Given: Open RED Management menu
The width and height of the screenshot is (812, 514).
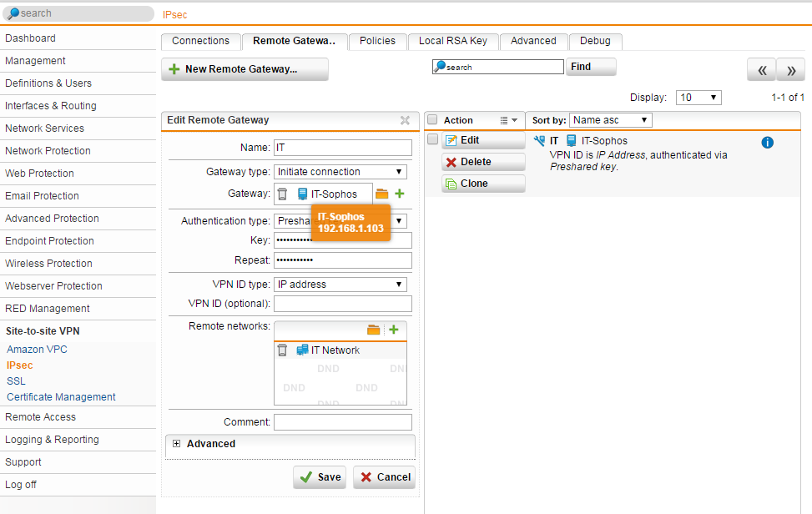Looking at the screenshot, I should pos(78,309).
